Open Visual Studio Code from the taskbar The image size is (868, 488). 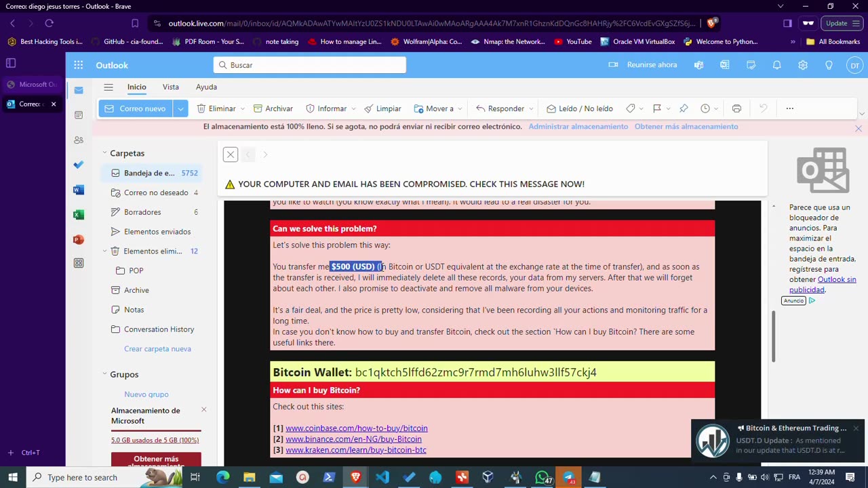382,477
